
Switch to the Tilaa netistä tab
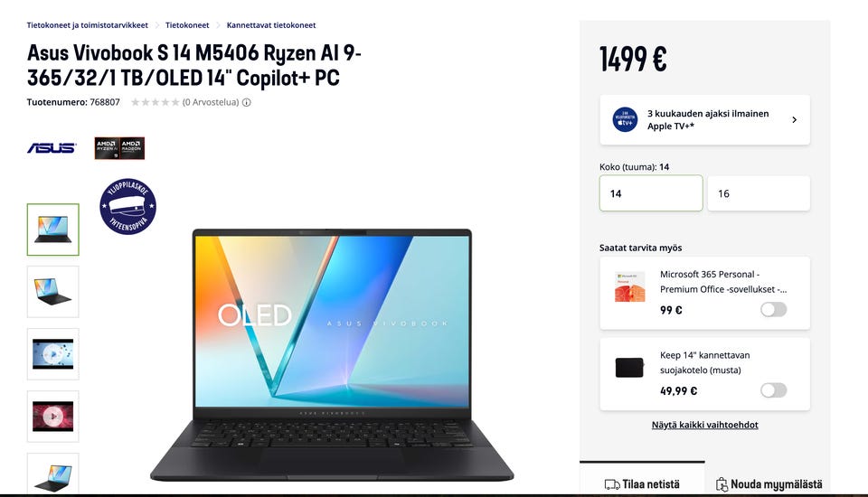point(642,483)
